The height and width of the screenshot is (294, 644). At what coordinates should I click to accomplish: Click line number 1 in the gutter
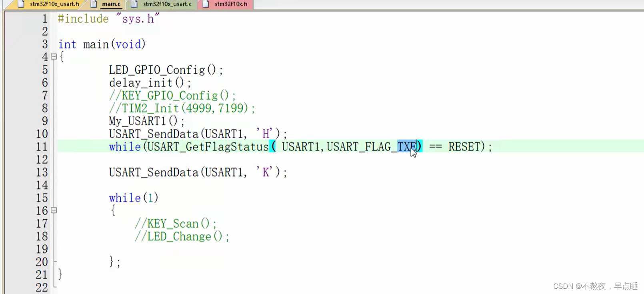click(45, 18)
